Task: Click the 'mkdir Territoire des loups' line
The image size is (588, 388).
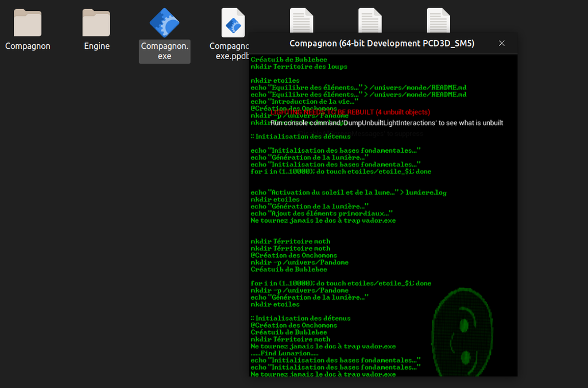Action: click(299, 67)
